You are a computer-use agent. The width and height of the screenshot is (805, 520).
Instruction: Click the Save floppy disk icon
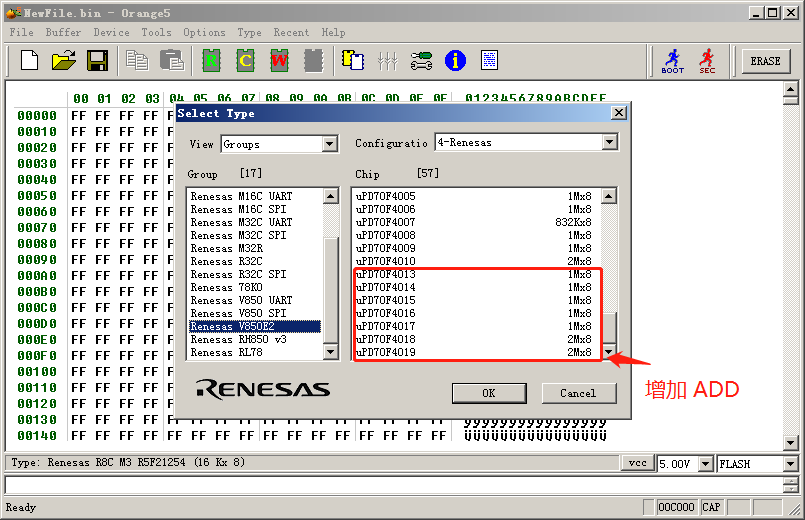click(x=97, y=61)
